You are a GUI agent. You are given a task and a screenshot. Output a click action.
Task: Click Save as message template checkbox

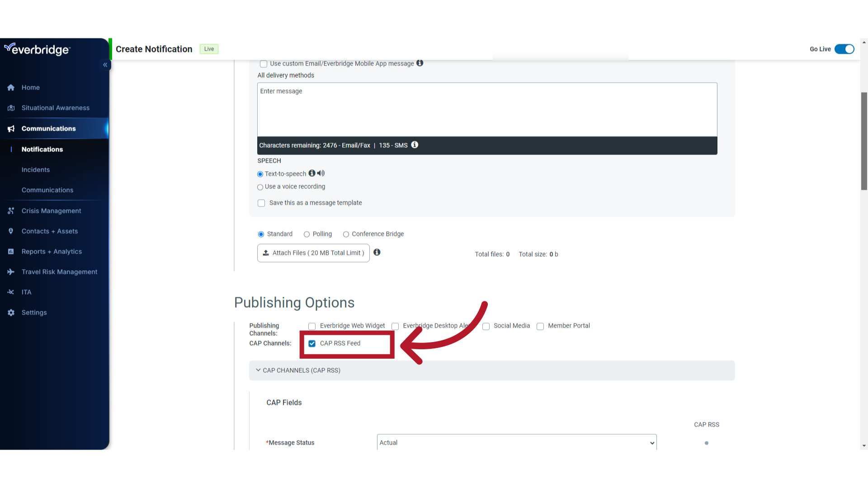(x=261, y=202)
